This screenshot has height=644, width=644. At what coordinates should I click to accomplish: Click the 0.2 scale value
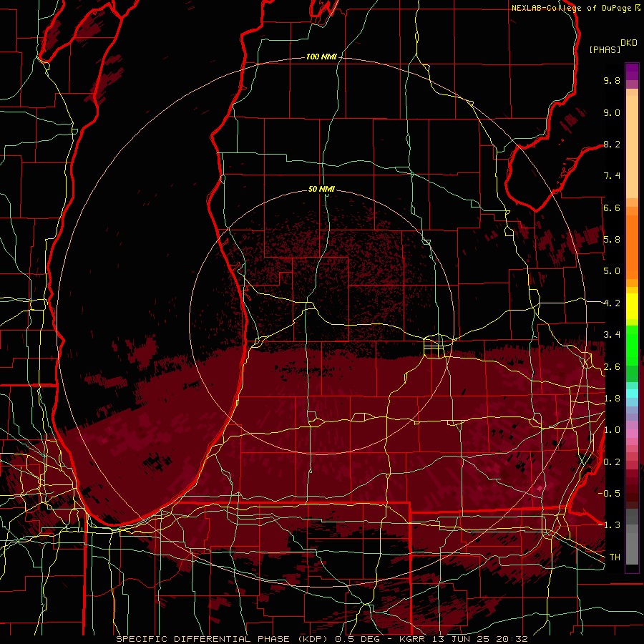click(x=612, y=462)
